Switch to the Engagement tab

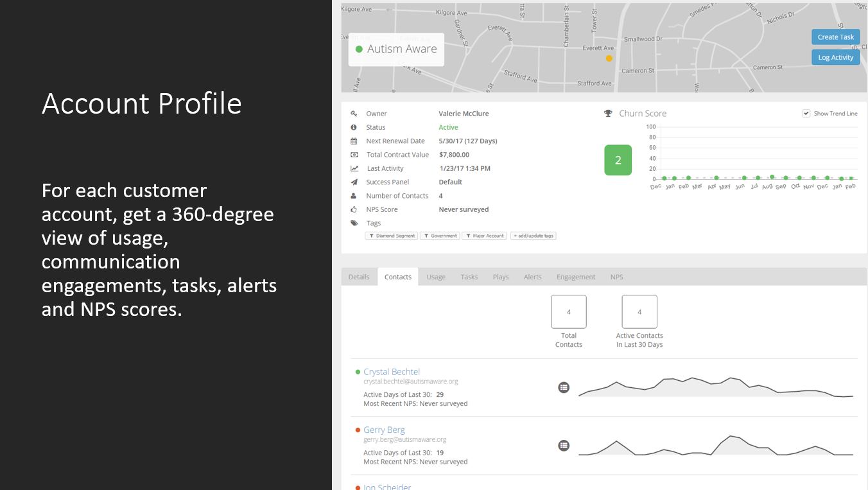[576, 277]
